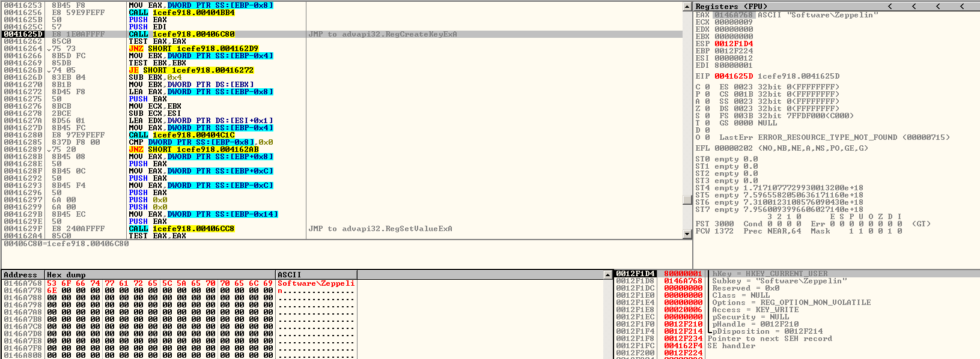The height and width of the screenshot is (359, 980).
Task: Select the SUB EBX,0x4 instruction
Action: point(155,77)
